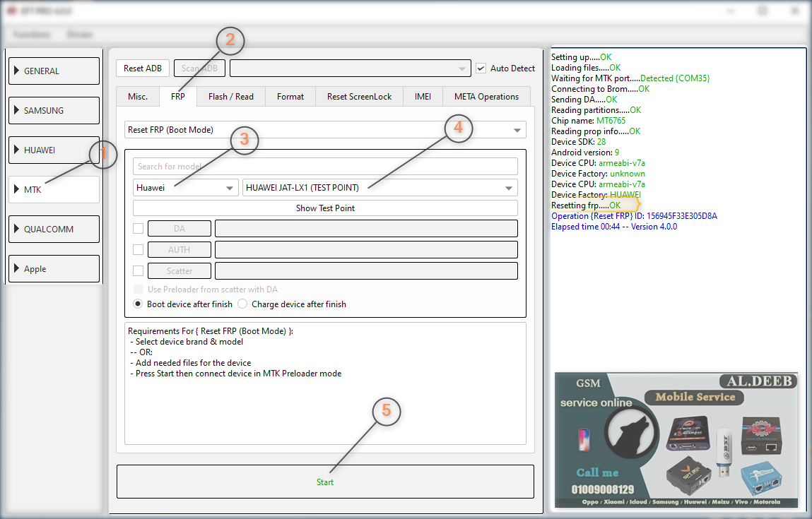This screenshot has height=519, width=812.
Task: Expand the QUALCOMM sidebar section
Action: pyautogui.click(x=54, y=229)
